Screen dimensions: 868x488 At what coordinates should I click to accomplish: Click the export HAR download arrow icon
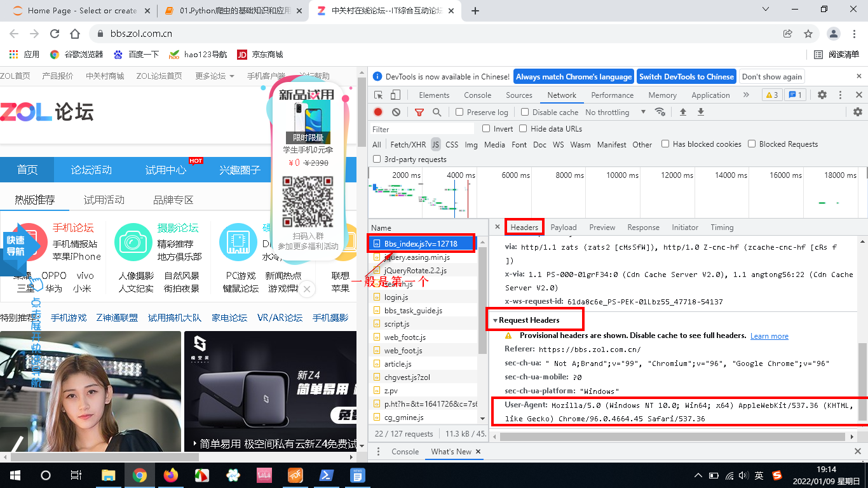coord(701,112)
